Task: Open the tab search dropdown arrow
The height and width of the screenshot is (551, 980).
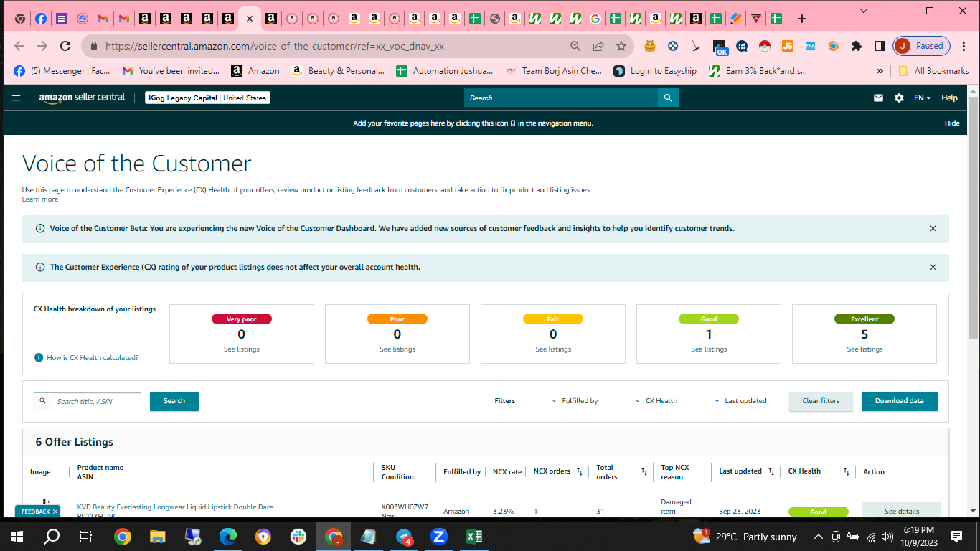Action: pyautogui.click(x=864, y=10)
